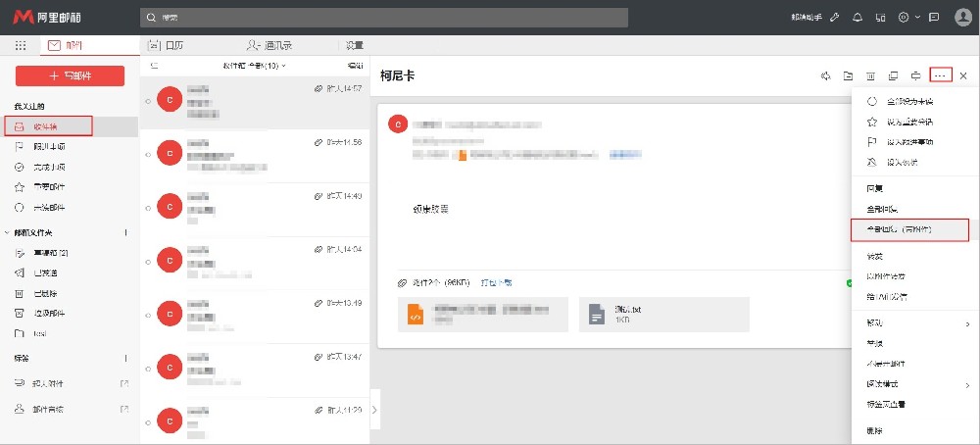Click the red compose mail button

[x=70, y=75]
